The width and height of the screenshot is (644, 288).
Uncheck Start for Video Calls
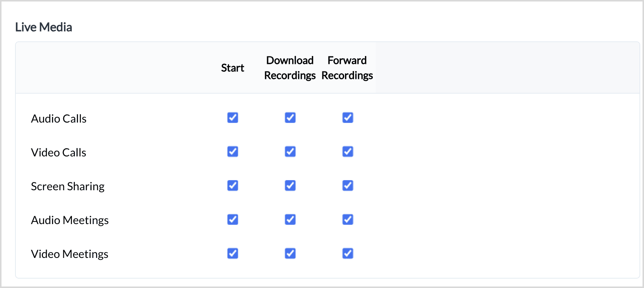click(233, 152)
